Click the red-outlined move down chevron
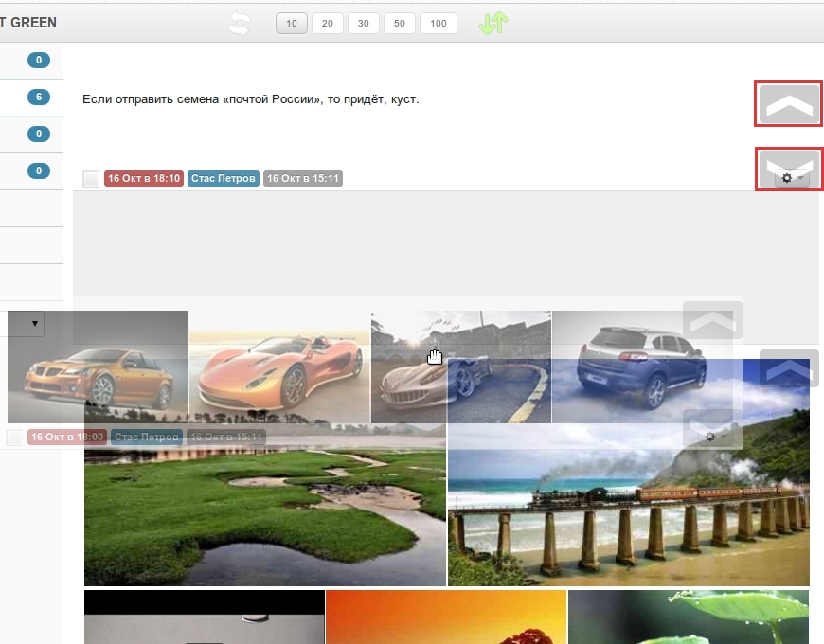The height and width of the screenshot is (644, 824). coord(788,161)
